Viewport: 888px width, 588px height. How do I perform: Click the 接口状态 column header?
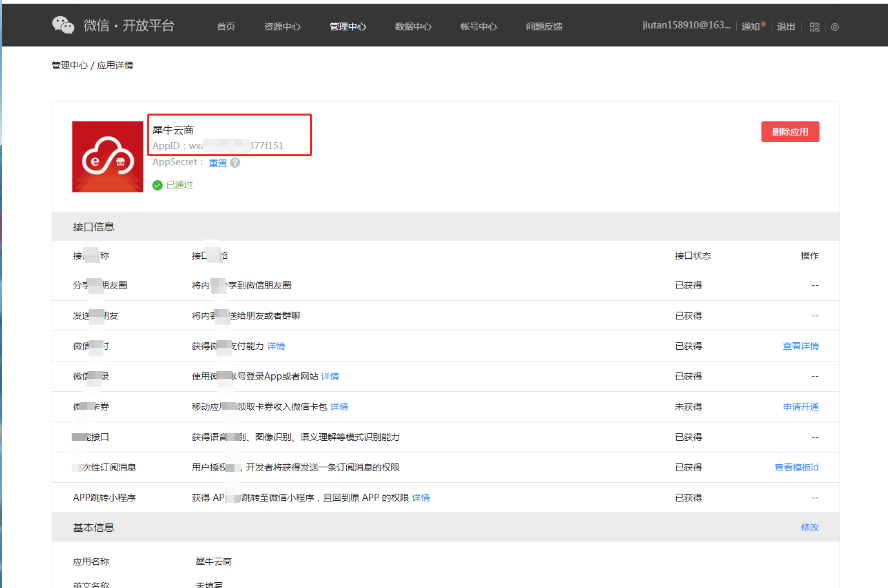(693, 256)
